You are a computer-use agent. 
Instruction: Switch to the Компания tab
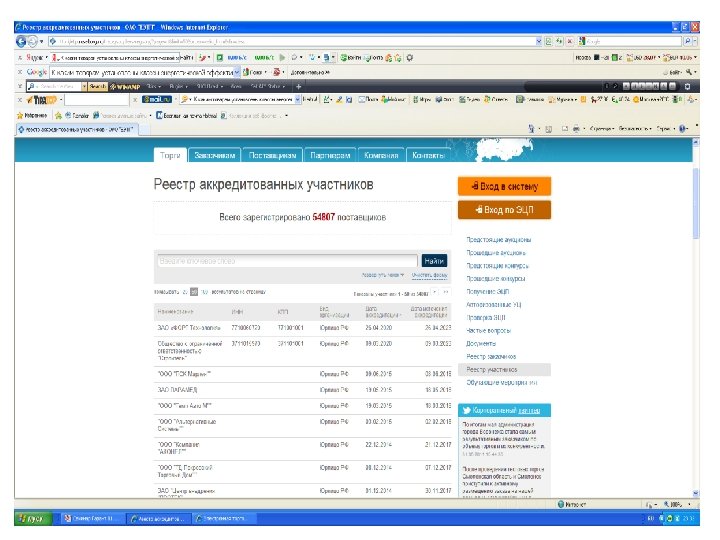pyautogui.click(x=381, y=155)
